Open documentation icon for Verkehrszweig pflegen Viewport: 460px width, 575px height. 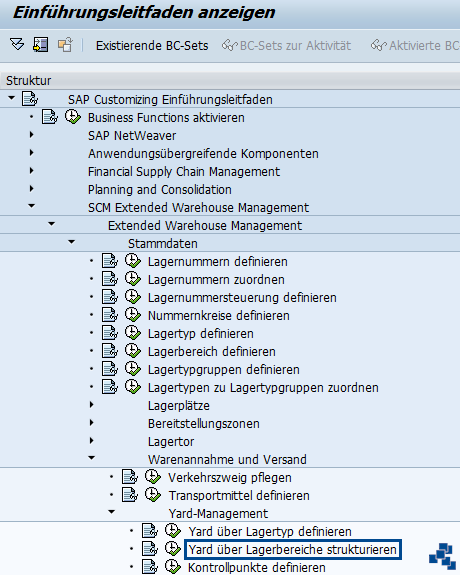pyautogui.click(x=130, y=477)
